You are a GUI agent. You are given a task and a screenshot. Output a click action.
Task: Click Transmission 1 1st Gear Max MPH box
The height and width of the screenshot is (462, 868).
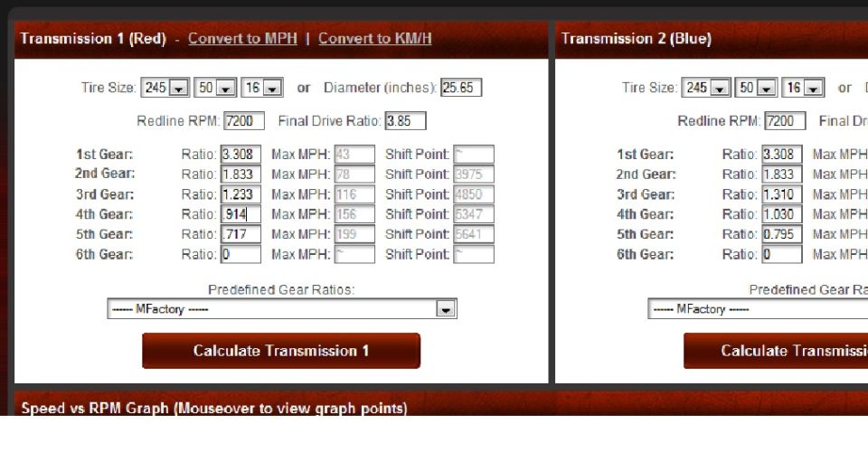(x=354, y=155)
